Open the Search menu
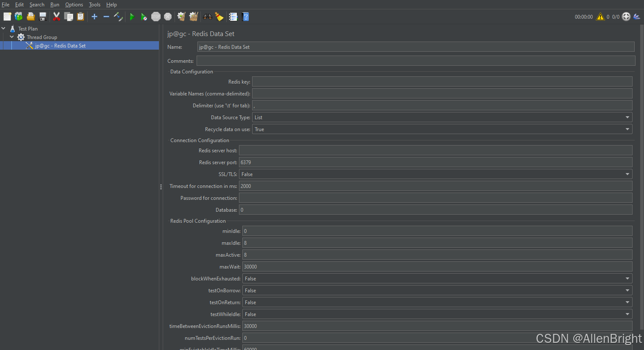The image size is (644, 350). 37,5
